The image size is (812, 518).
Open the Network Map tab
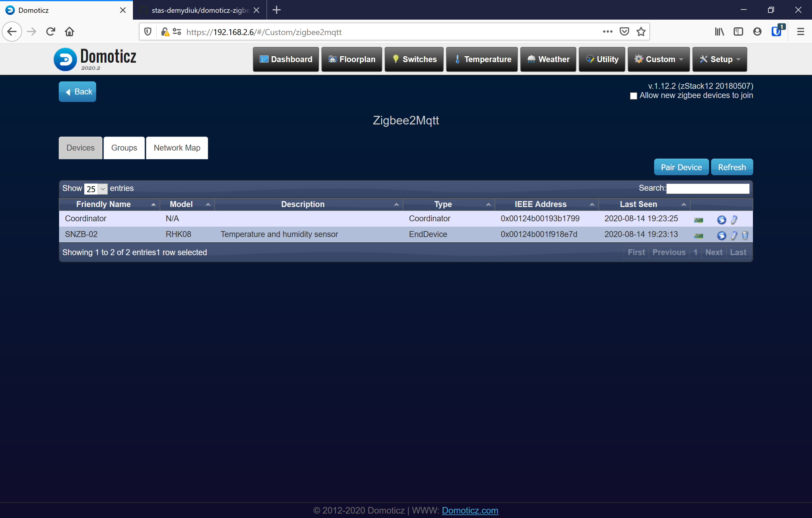pos(177,148)
